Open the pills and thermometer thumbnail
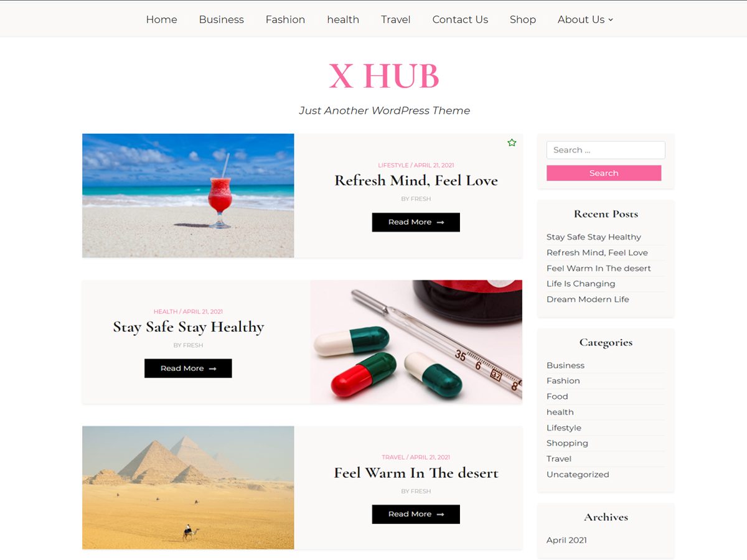Image resolution: width=747 pixels, height=560 pixels. click(x=416, y=342)
